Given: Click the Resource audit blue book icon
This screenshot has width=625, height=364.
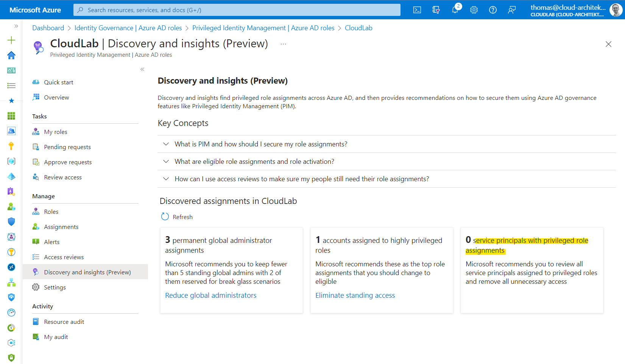Looking at the screenshot, I should [36, 322].
